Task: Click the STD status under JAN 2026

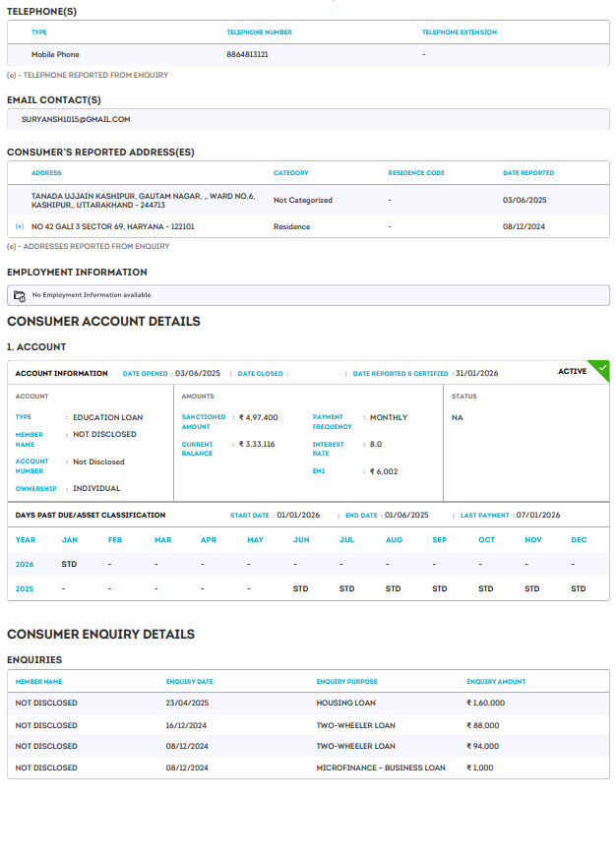Action: [69, 564]
